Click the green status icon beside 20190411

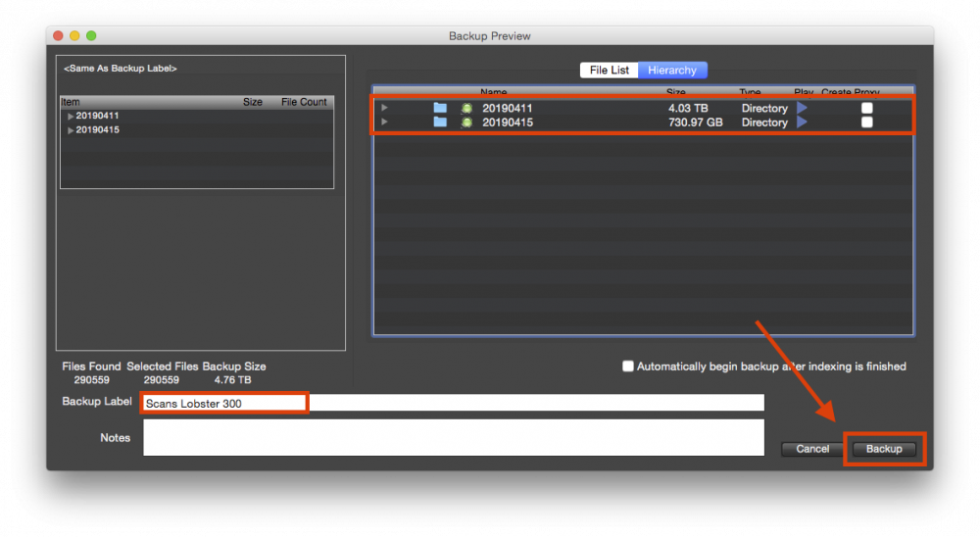tap(467, 108)
